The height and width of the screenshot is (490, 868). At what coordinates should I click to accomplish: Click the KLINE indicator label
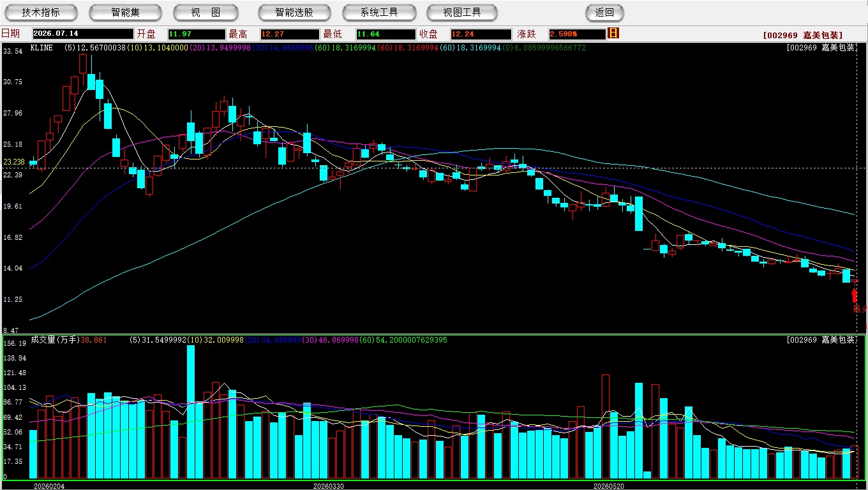(x=41, y=48)
